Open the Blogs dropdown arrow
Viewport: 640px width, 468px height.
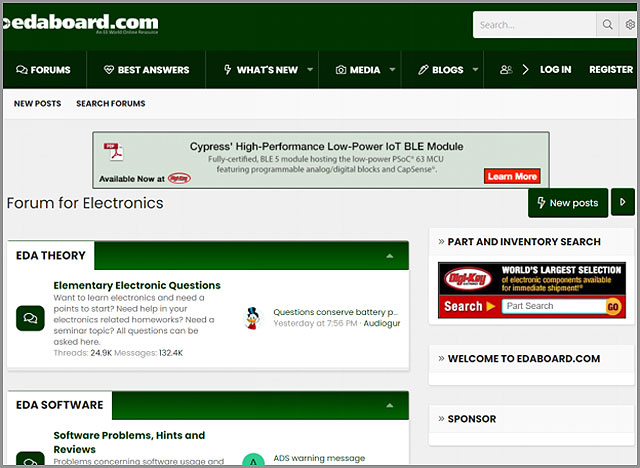[x=475, y=70]
